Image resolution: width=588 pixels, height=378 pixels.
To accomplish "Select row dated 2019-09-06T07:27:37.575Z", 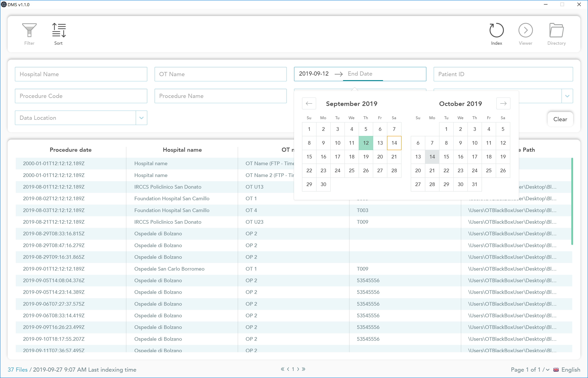I will tap(294, 304).
